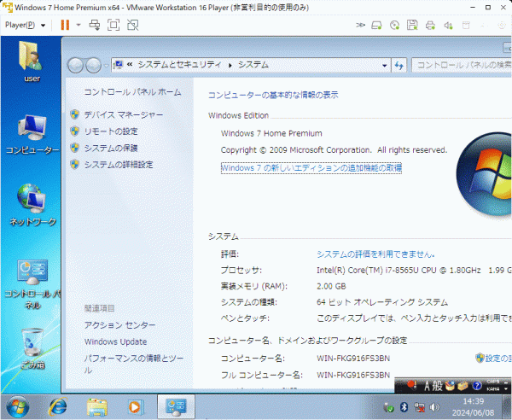Open システムの詳細設定 link
The height and width of the screenshot is (420, 512).
(x=118, y=164)
